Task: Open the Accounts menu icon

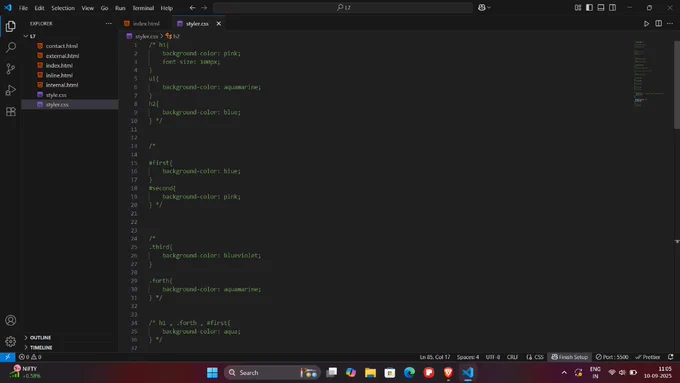Action: coord(10,320)
